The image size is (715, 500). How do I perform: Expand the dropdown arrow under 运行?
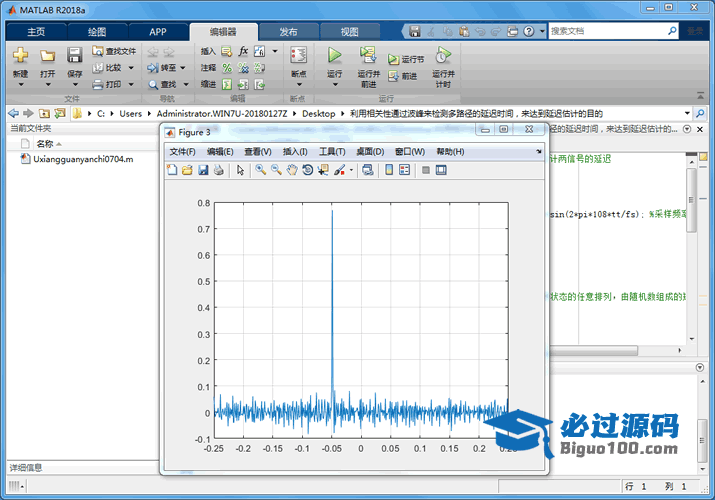[335, 85]
